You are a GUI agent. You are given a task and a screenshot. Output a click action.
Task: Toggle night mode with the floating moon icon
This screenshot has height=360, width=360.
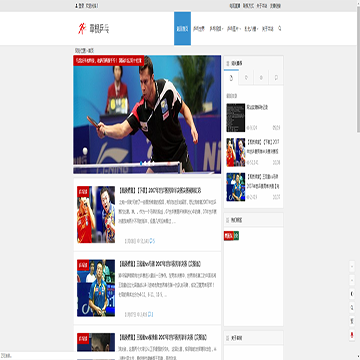352,294
